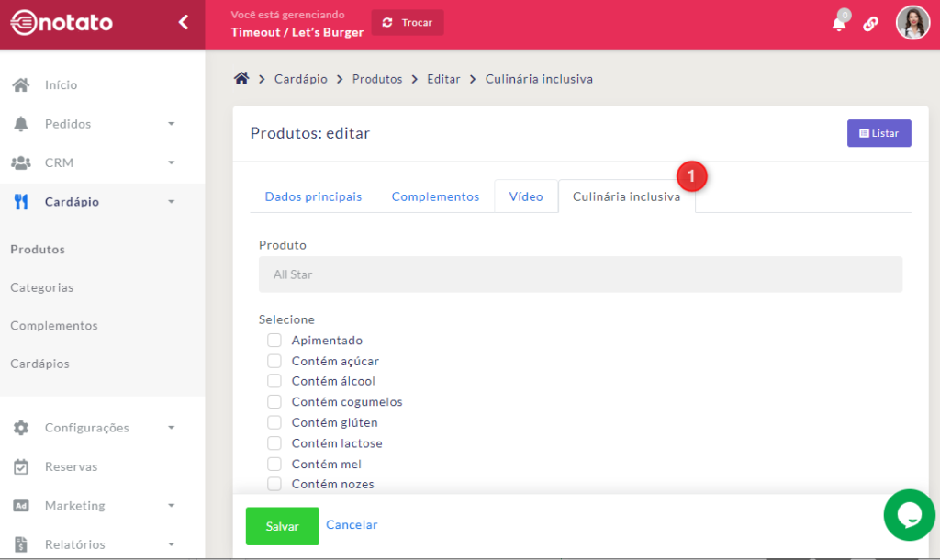Switch to the Dados principais tab
Image resolution: width=940 pixels, height=560 pixels.
pyautogui.click(x=313, y=196)
